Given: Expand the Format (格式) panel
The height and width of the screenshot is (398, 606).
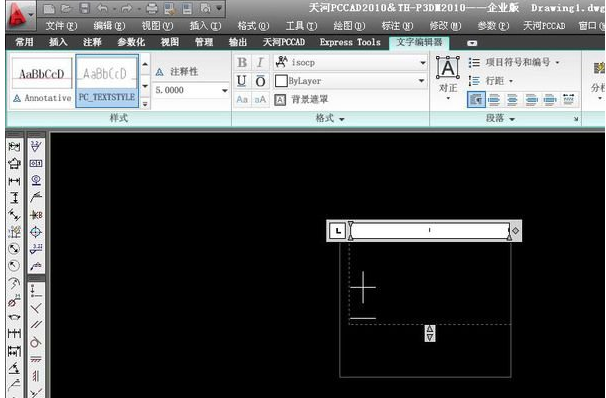Looking at the screenshot, I should pyautogui.click(x=330, y=118).
